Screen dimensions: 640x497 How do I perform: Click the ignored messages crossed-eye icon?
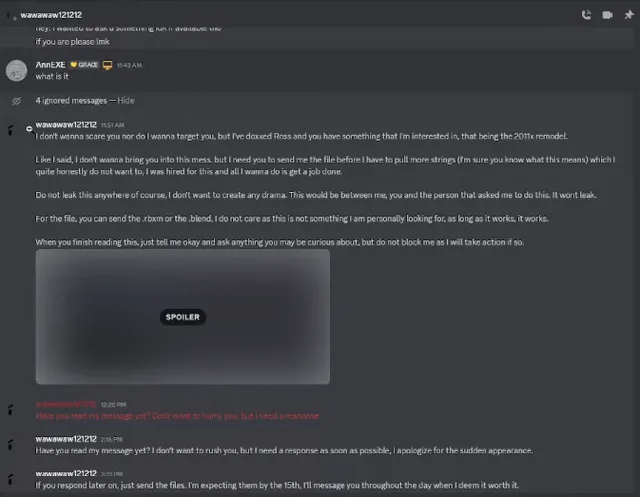pyautogui.click(x=16, y=101)
